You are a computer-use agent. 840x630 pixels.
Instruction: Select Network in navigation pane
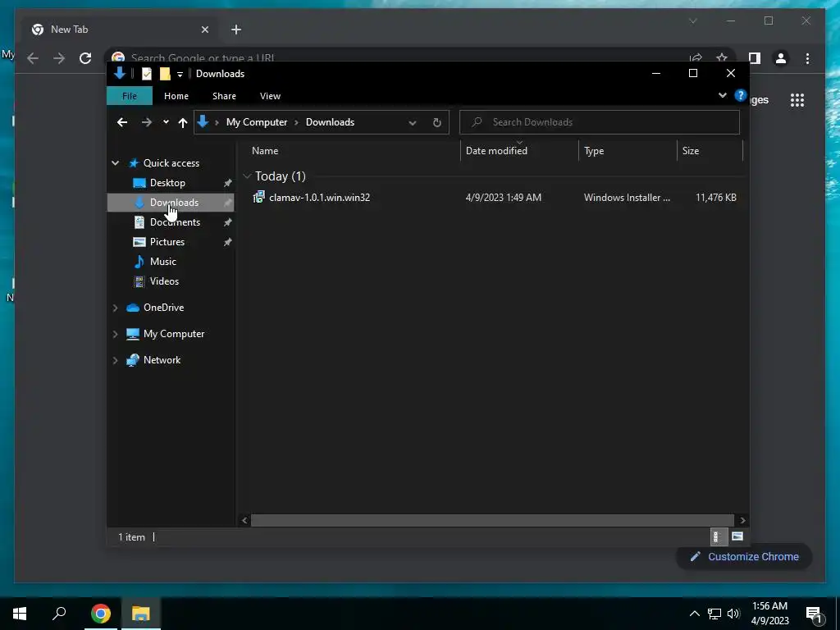[162, 360]
